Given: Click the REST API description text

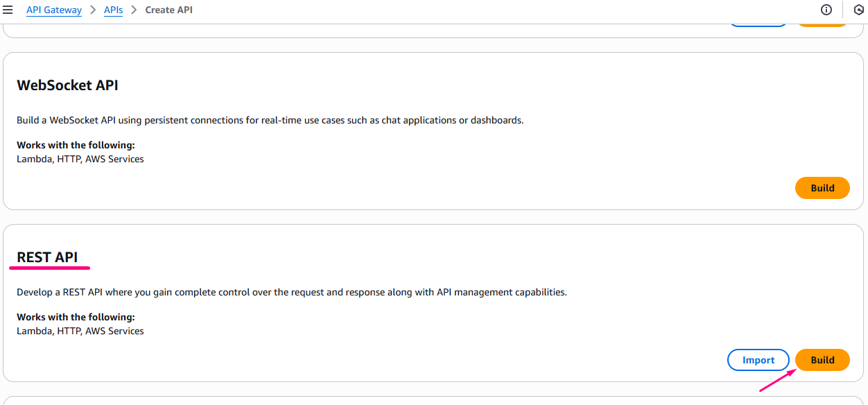Looking at the screenshot, I should point(291,292).
